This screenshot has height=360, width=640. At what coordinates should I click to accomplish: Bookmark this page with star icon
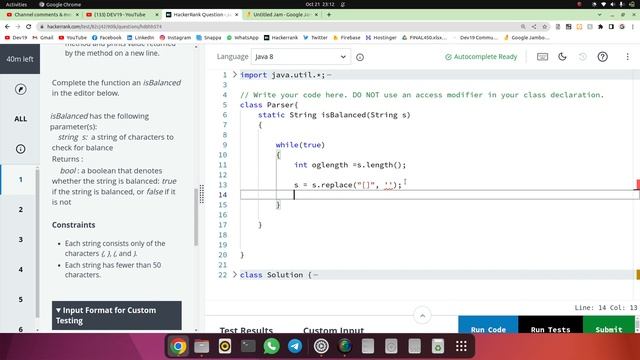coord(544,27)
